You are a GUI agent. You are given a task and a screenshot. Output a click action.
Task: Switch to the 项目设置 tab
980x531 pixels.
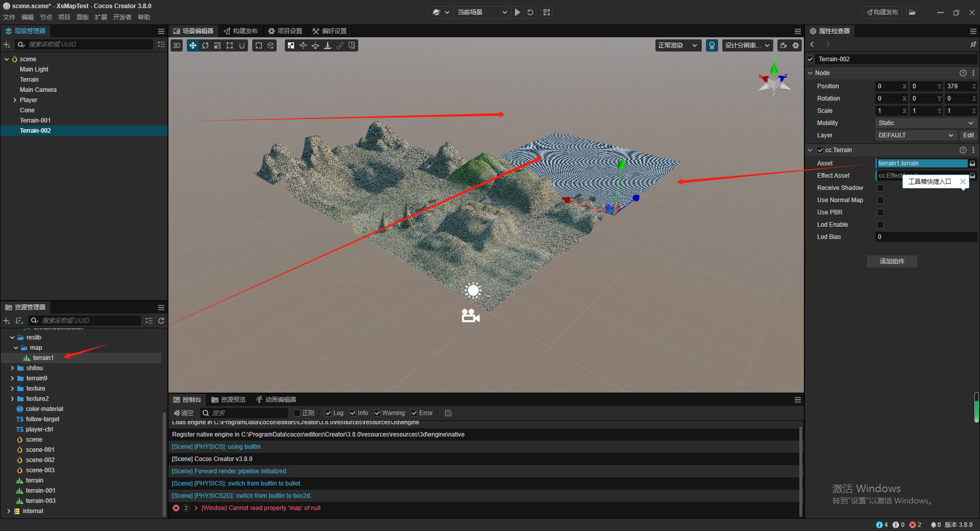point(285,31)
